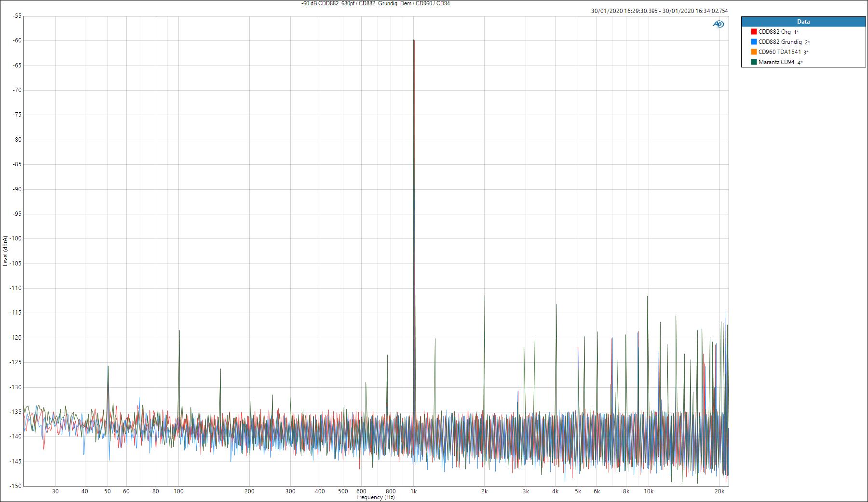Click the Frequency (Hz) horizontal axis label
Viewport: 868px width, 502px height.
[375, 497]
